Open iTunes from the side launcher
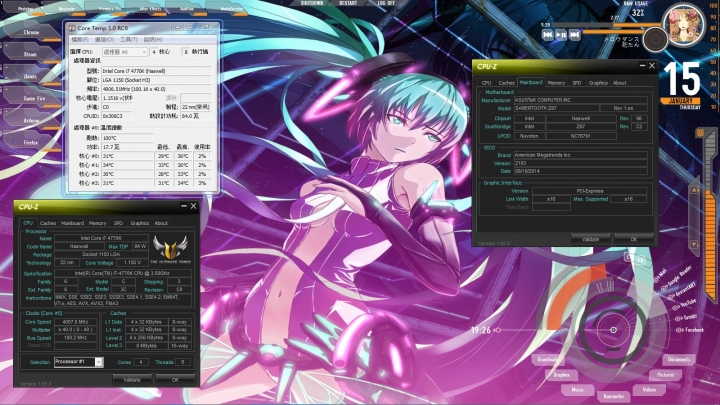The height and width of the screenshot is (405, 720). click(30, 76)
